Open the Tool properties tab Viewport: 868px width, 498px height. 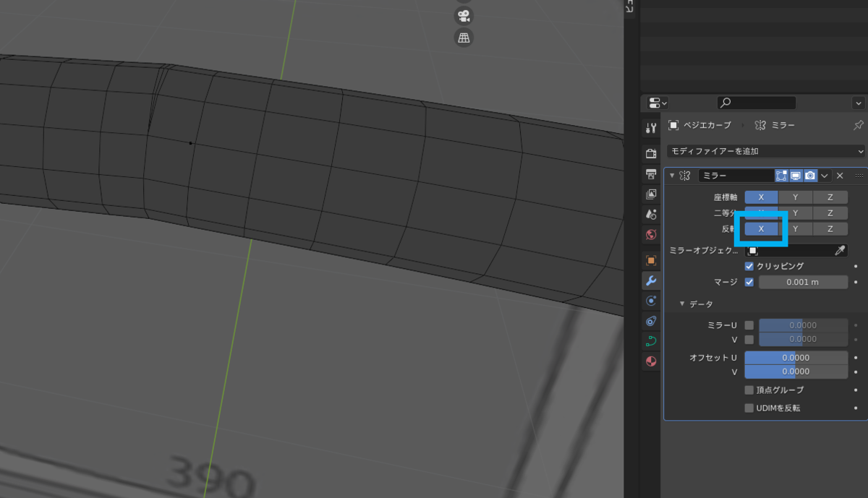(651, 128)
